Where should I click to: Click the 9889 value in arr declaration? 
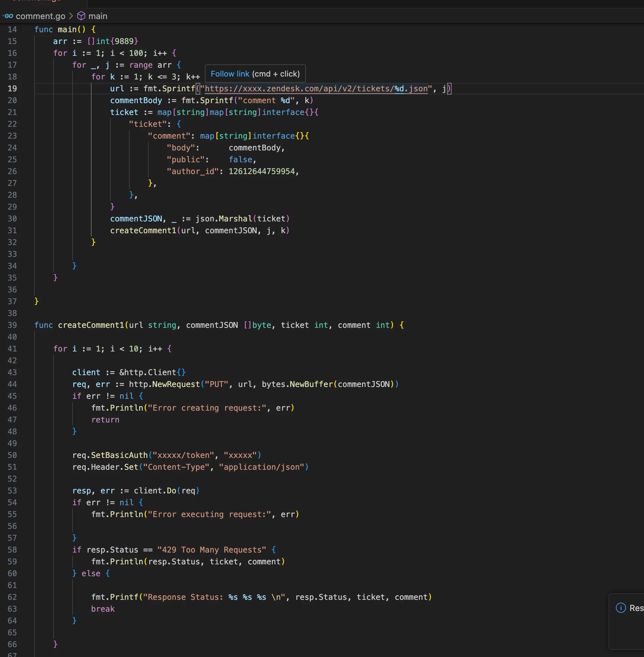coord(124,41)
